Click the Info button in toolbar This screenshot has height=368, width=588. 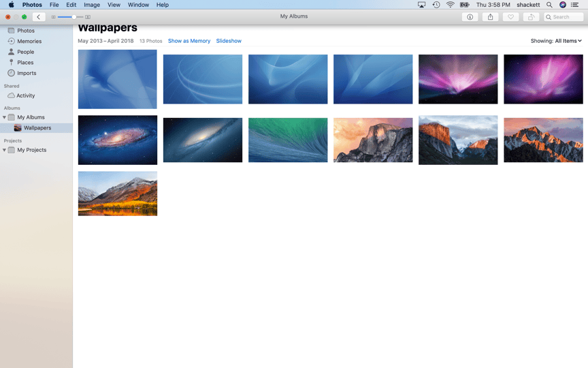point(470,17)
